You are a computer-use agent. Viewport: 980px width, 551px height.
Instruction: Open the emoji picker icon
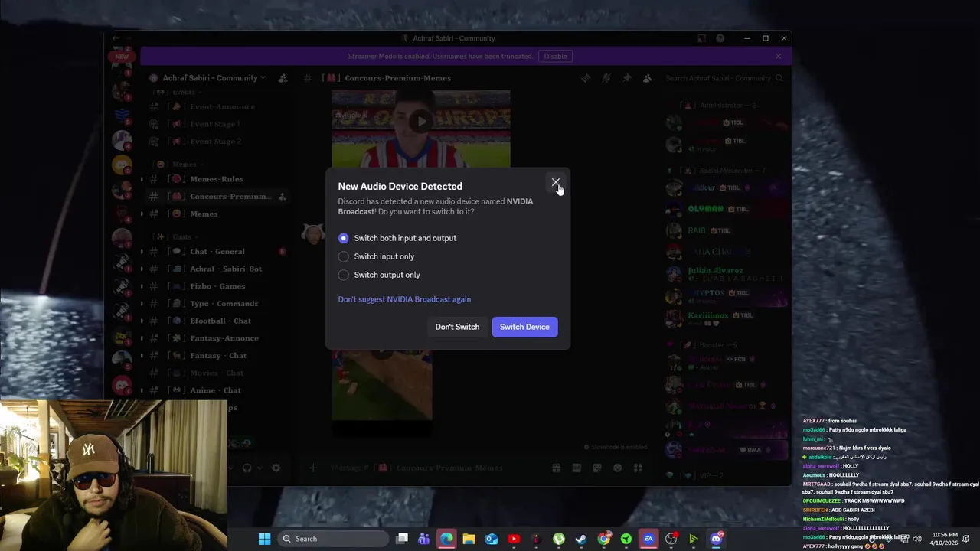pyautogui.click(x=617, y=468)
